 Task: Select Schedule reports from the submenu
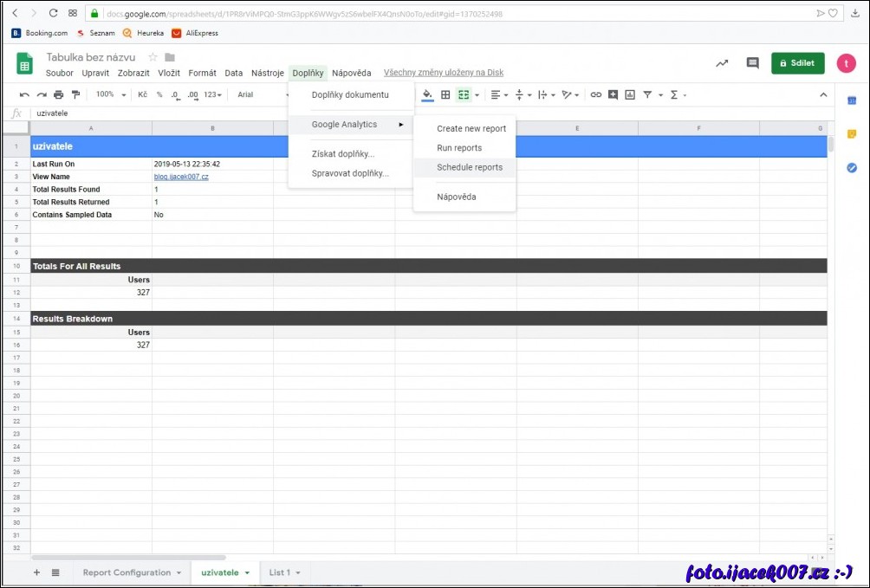click(x=469, y=167)
